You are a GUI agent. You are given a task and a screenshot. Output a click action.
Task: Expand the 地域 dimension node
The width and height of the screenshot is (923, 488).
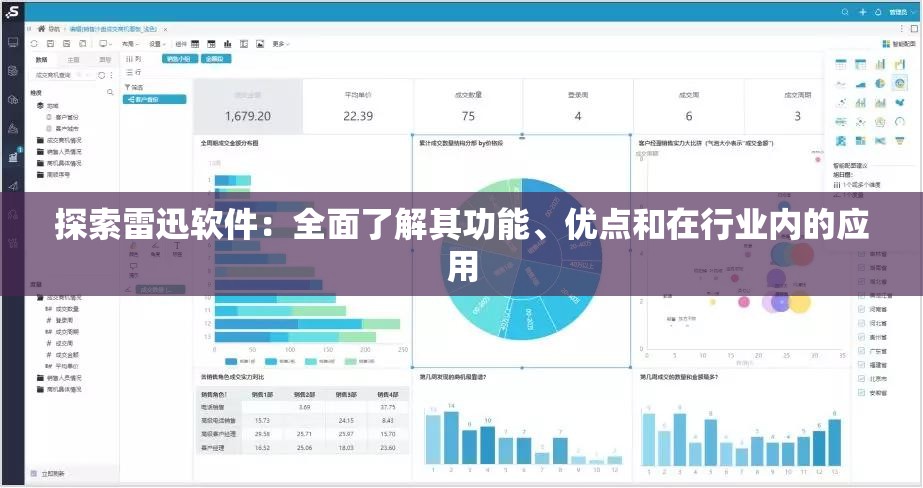coord(47,105)
